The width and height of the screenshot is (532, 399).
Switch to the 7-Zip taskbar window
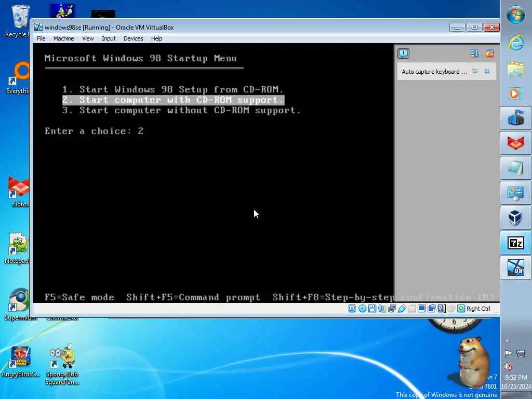point(516,243)
